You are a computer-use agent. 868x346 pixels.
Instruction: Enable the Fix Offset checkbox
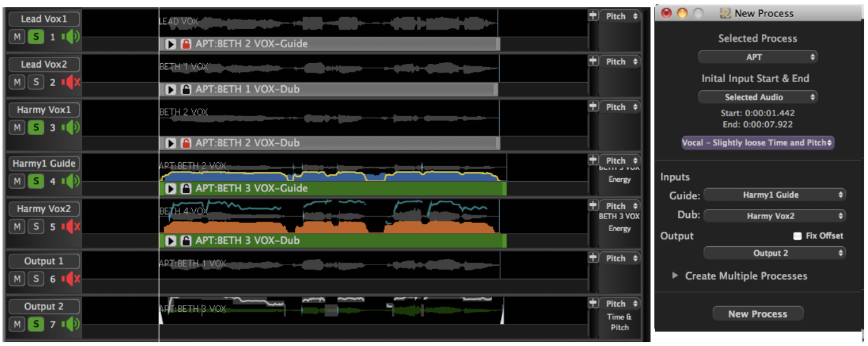797,236
